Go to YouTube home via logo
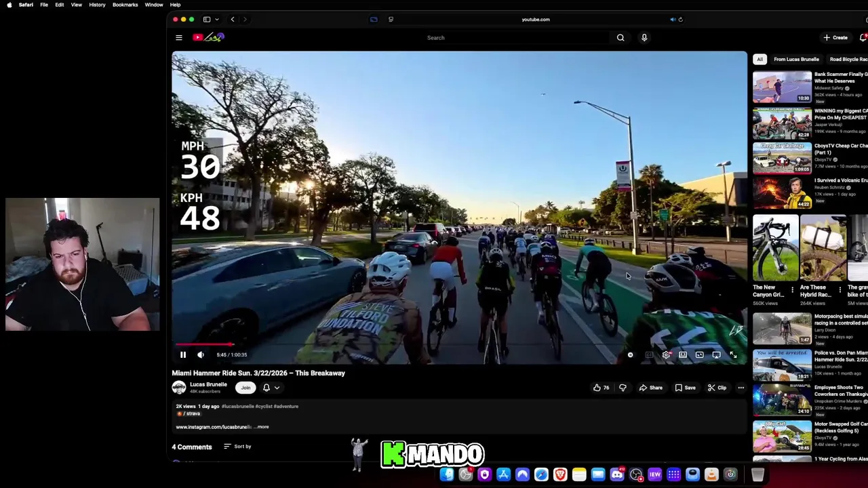The image size is (868, 488). [208, 38]
